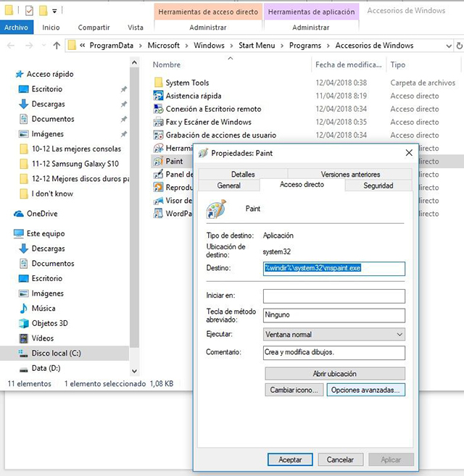The width and height of the screenshot is (464, 476).
Task: Click the Acceso rápido star icon
Action: click(20, 74)
